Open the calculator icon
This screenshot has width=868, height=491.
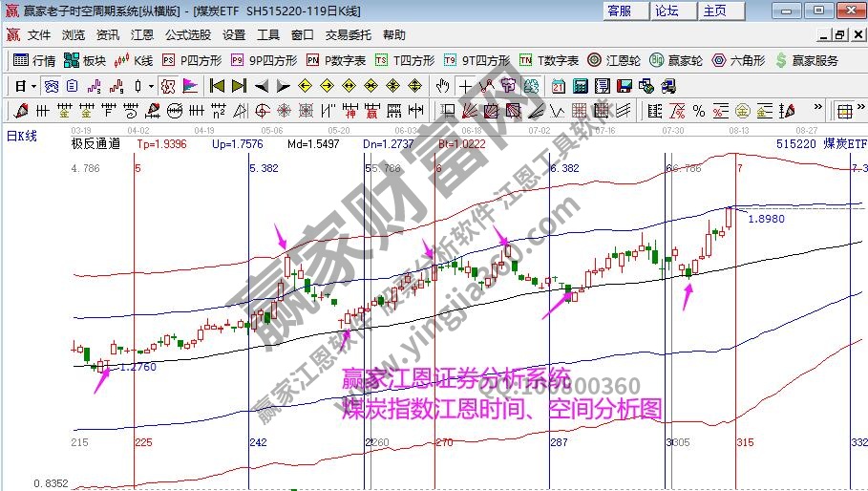click(581, 86)
